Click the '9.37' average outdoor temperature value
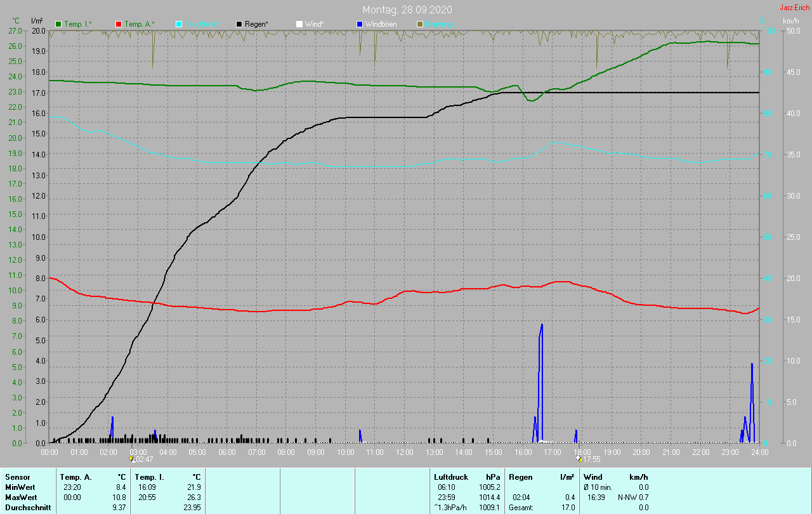Image resolution: width=812 pixels, height=514 pixels. coord(119,508)
